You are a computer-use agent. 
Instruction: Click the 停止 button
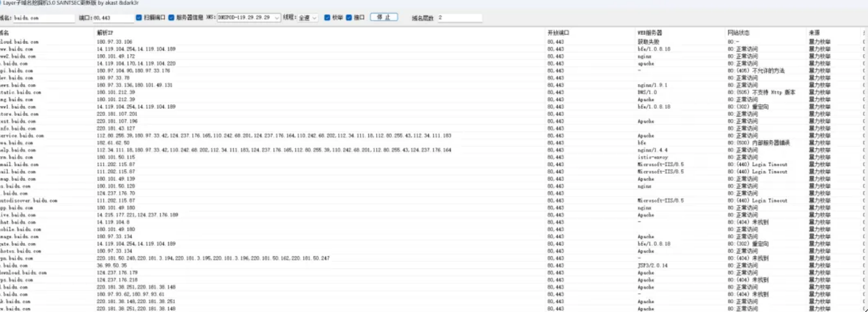pos(384,18)
